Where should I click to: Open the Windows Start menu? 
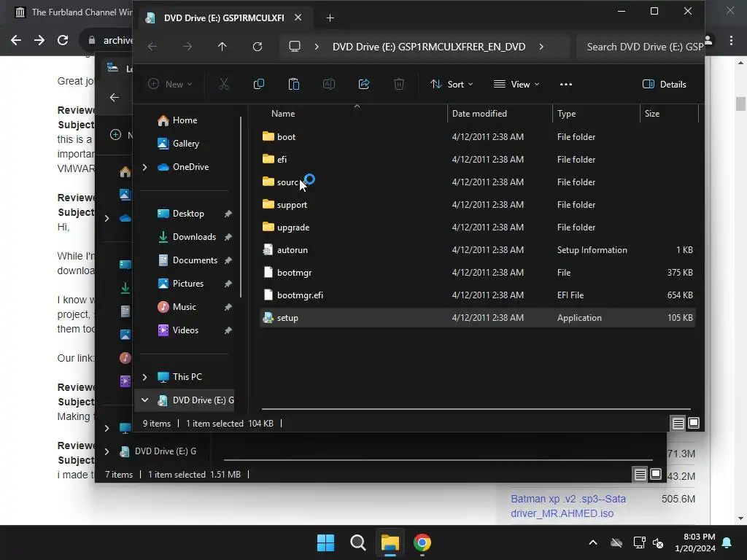pyautogui.click(x=326, y=542)
